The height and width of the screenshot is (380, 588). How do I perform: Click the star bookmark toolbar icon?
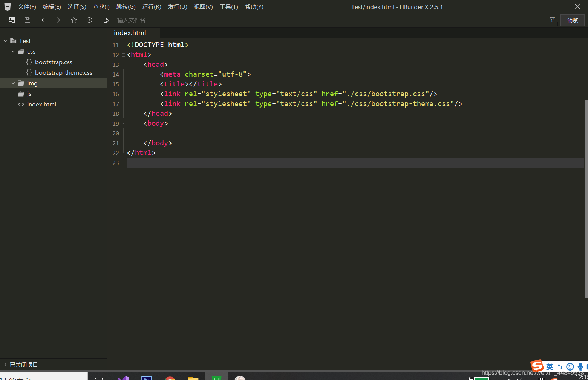pyautogui.click(x=74, y=20)
